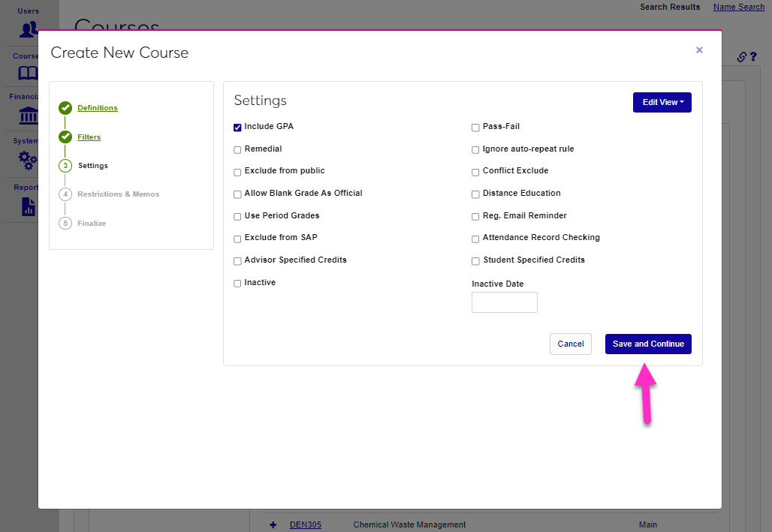The height and width of the screenshot is (532, 772).
Task: Click the help question mark icon
Action: coord(752,57)
